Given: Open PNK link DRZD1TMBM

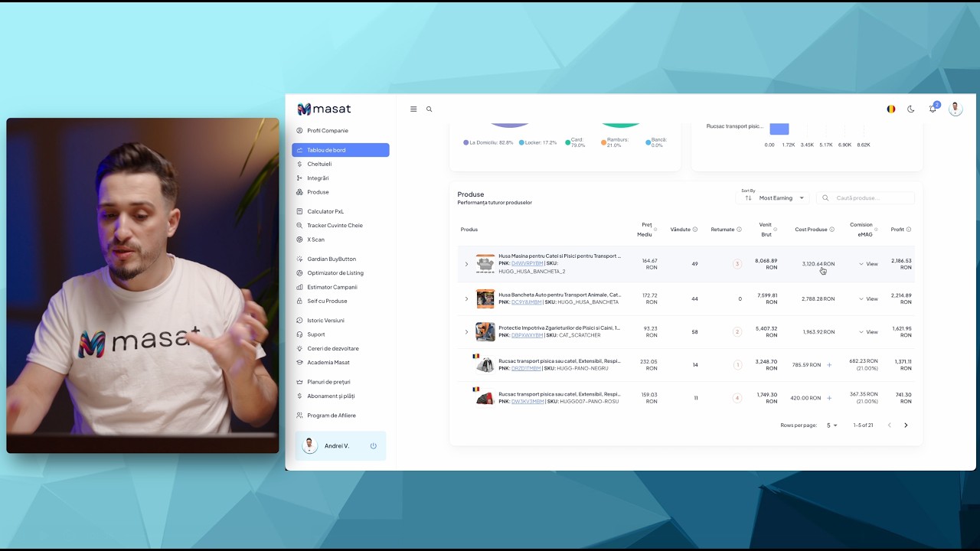Looking at the screenshot, I should point(527,368).
